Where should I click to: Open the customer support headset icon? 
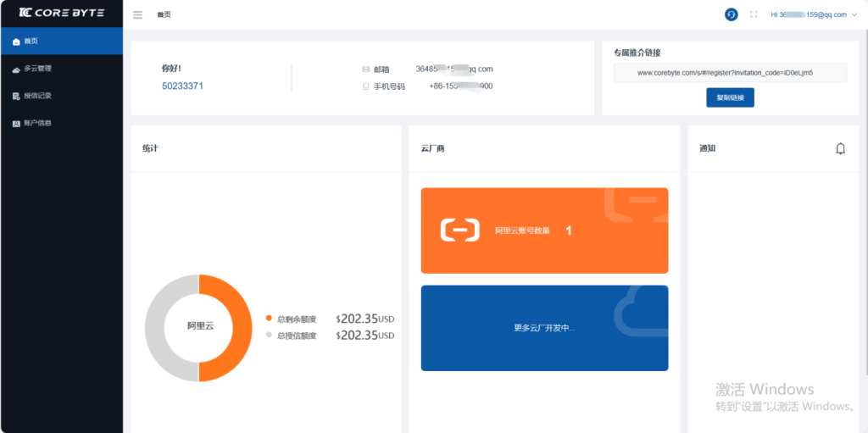coord(731,14)
